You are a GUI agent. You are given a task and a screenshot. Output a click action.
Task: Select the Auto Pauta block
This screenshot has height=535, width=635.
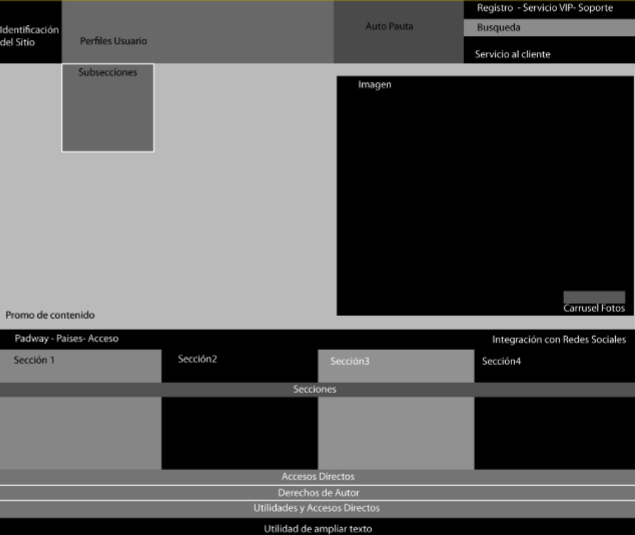(398, 32)
